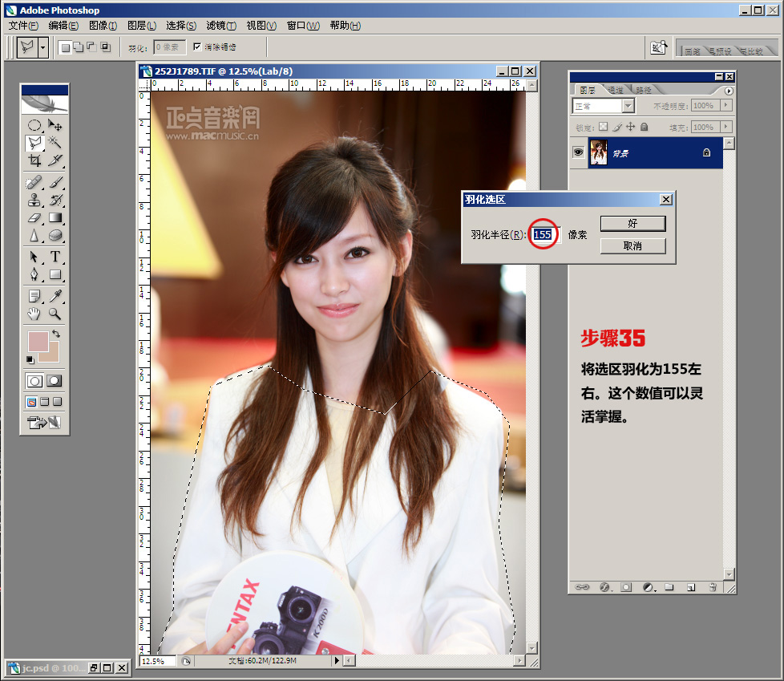Swap foreground and background colors icon
The image size is (784, 681).
tap(56, 333)
